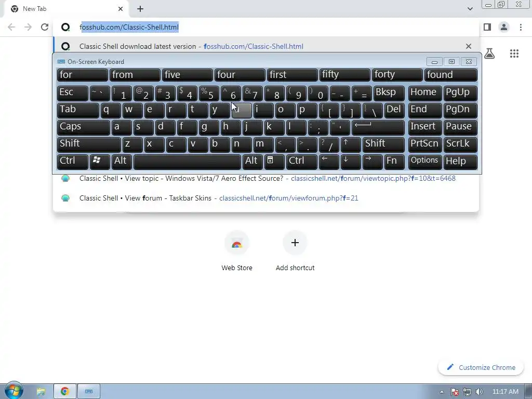The image size is (532, 399).
Task: Open the volume speaker tray icon
Action: coord(479,392)
